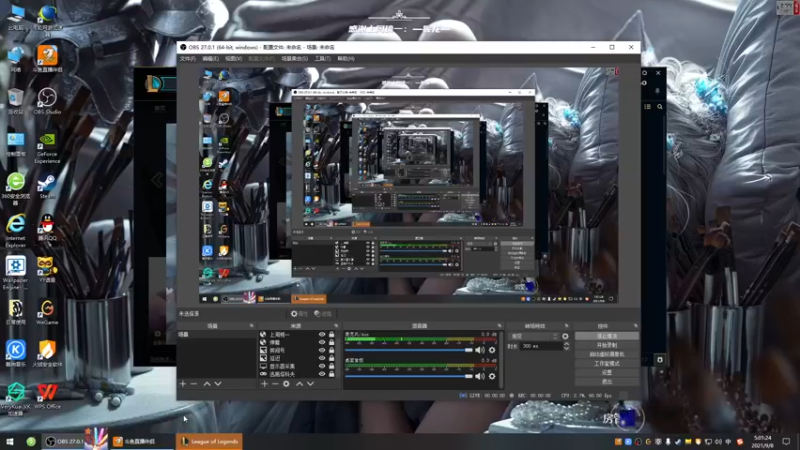
Task: Click the 停止推流 (stop streaming) button
Action: click(607, 336)
